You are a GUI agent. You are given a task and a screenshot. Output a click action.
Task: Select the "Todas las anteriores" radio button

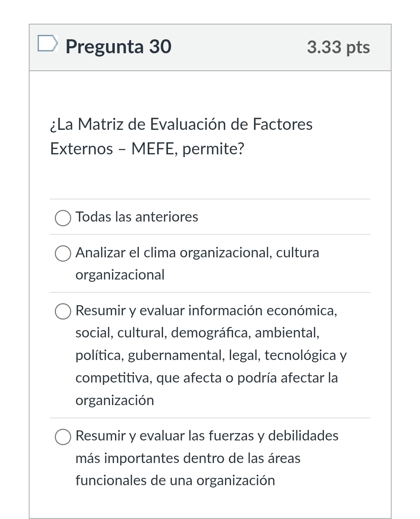[x=63, y=218]
